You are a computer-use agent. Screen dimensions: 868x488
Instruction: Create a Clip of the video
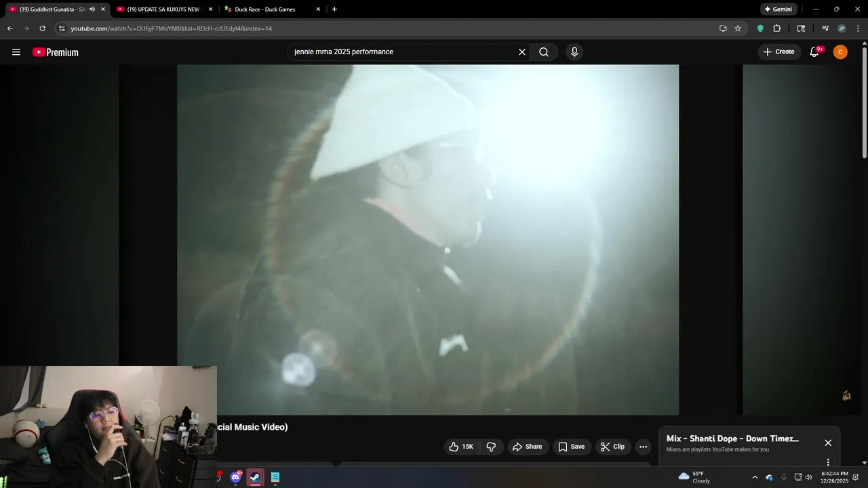pyautogui.click(x=612, y=447)
